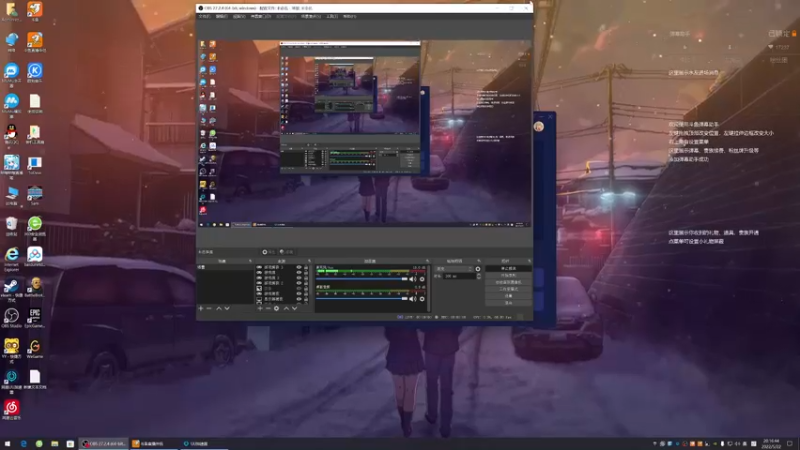Open Epic Games Launcher desktop icon
The image size is (800, 450).
[35, 318]
